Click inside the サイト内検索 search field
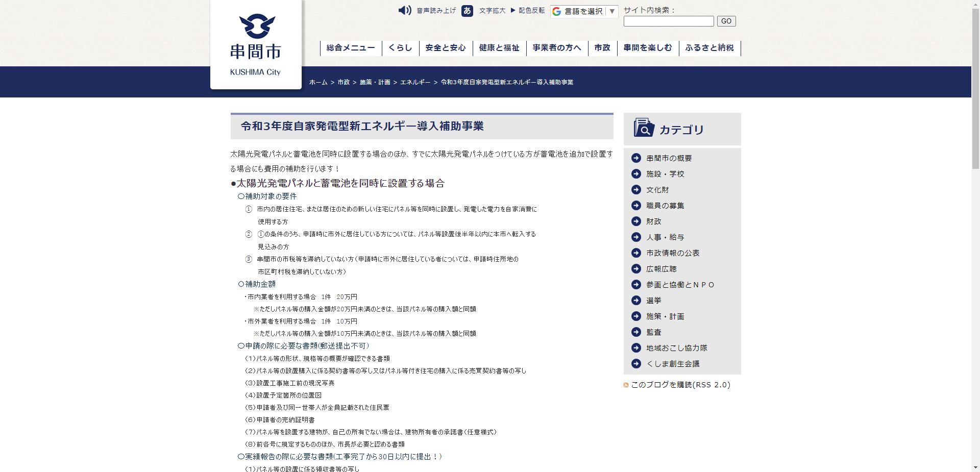Image resolution: width=980 pixels, height=472 pixels. (669, 21)
